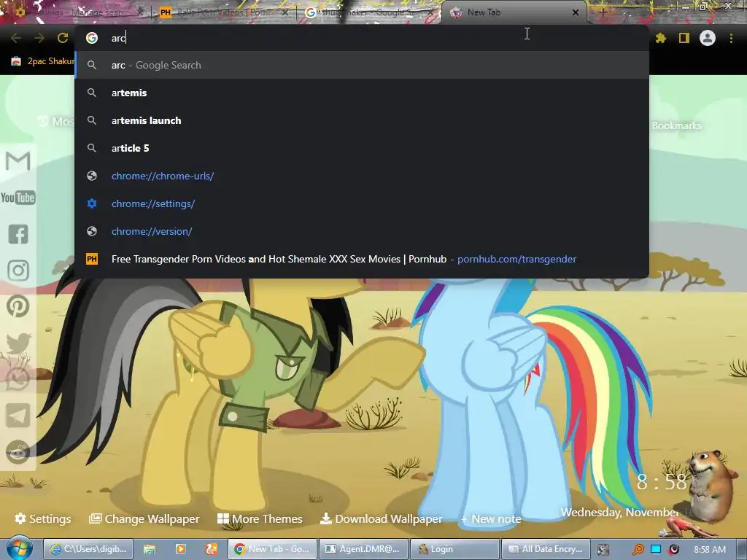Open the Bookmarks panel on the page
747x560 pixels.
coord(676,125)
